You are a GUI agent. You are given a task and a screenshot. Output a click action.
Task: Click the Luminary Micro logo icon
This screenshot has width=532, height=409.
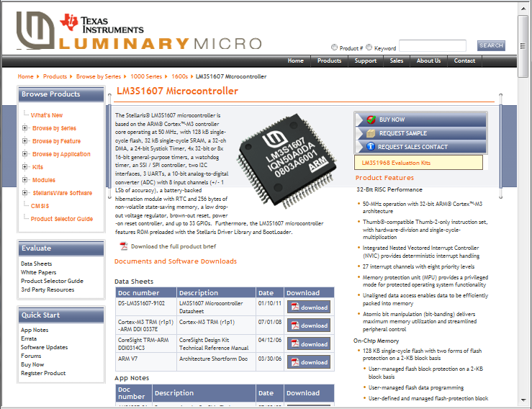coord(35,30)
